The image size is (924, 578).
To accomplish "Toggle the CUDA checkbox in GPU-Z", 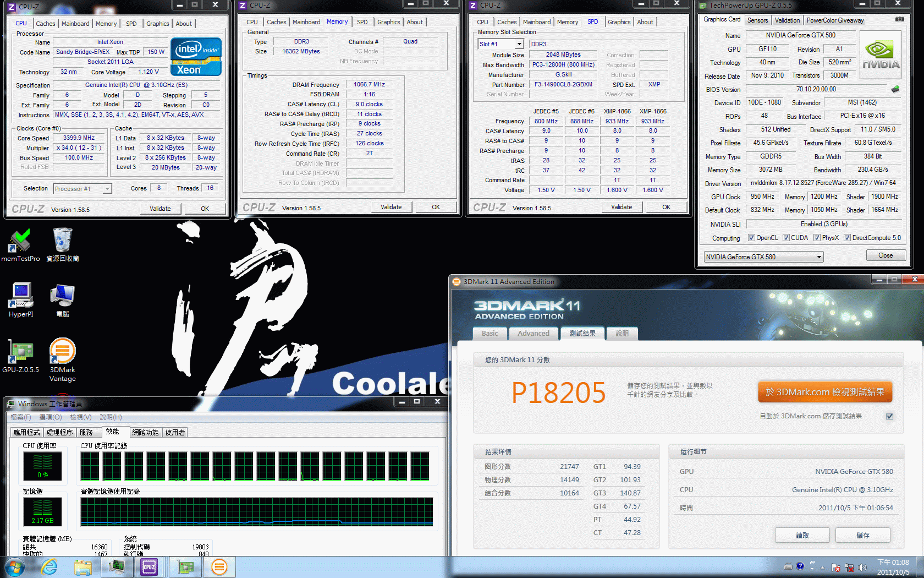I will 787,238.
